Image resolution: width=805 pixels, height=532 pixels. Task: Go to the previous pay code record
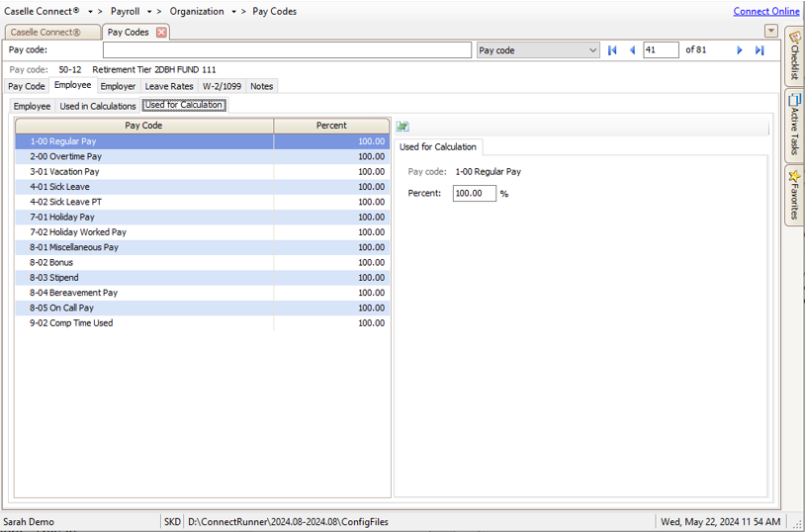(x=632, y=50)
